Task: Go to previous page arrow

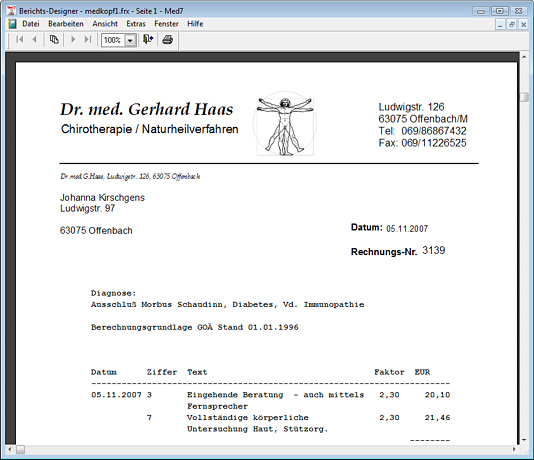Action: 34,40
